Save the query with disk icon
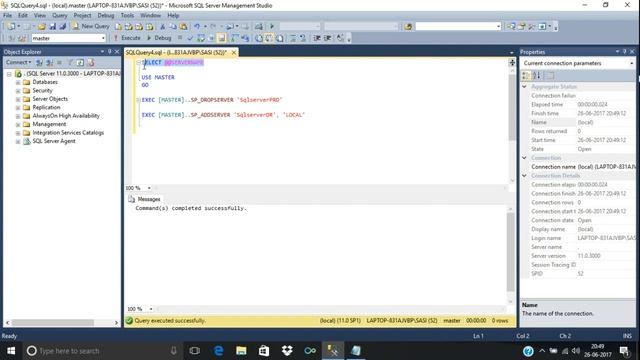640x360 pixels. point(52,26)
